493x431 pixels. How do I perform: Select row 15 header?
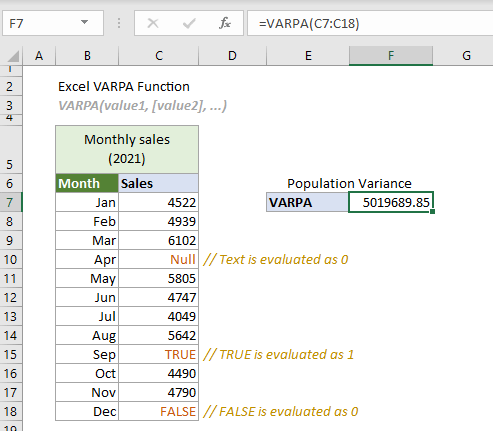click(11, 354)
